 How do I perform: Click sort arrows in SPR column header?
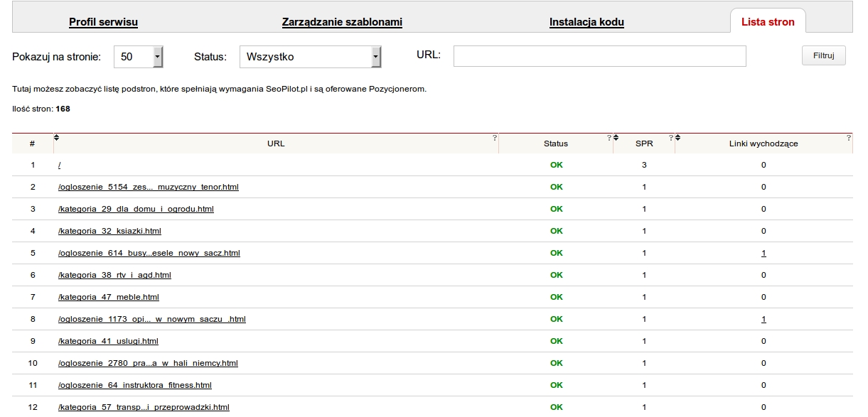point(616,137)
